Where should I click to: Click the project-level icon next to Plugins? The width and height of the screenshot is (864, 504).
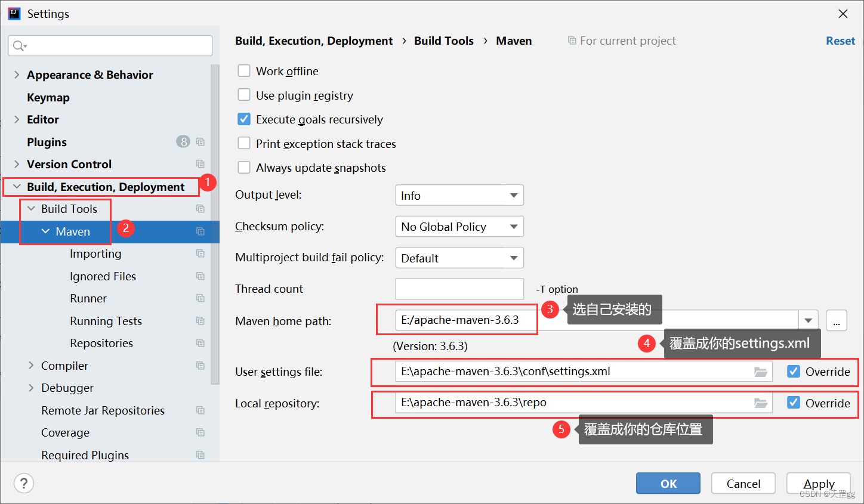point(200,142)
